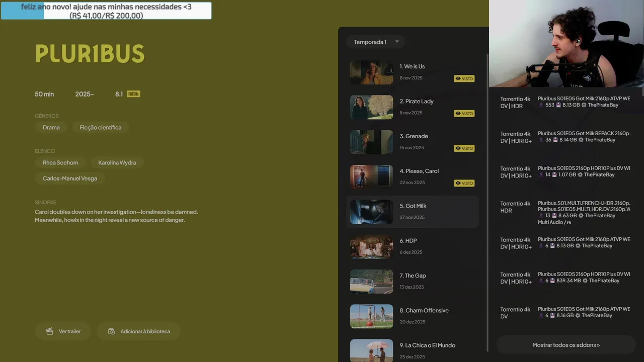Click the library add icon
Image resolution: width=644 pixels, height=362 pixels.
pos(111,331)
